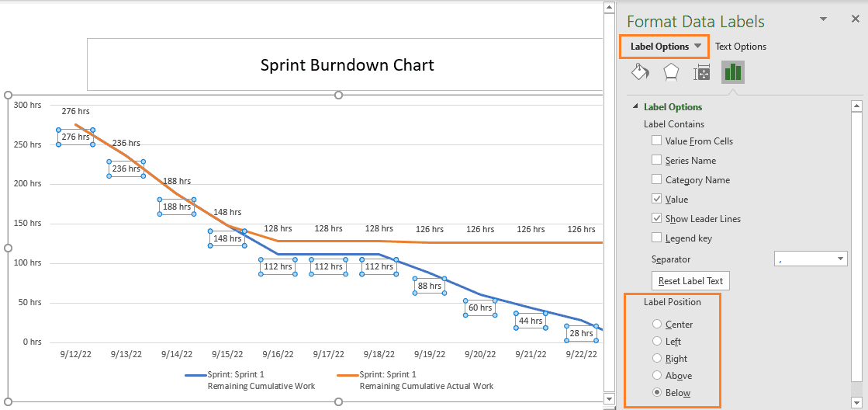868x410 pixels.
Task: Click the 9/15/22 axis date label
Action: pos(227,355)
